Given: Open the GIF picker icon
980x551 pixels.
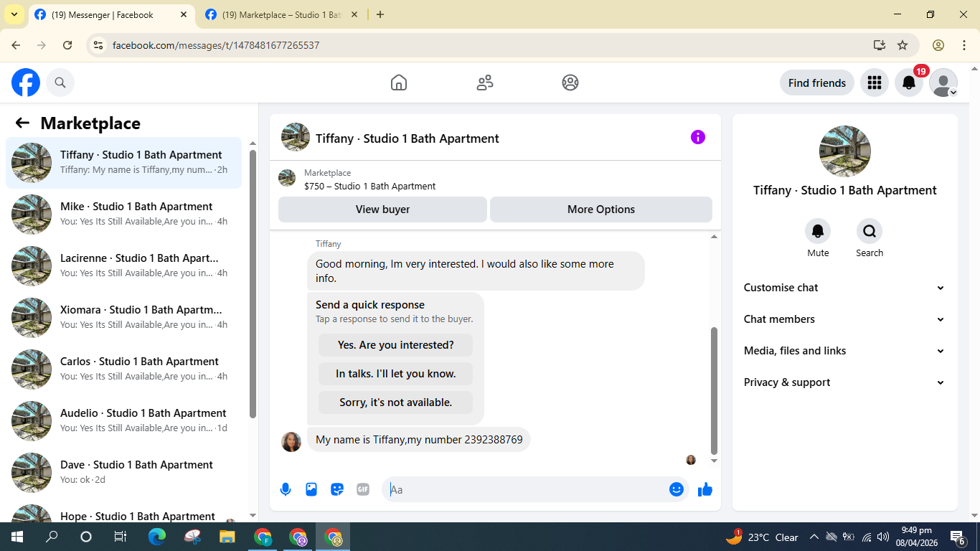Looking at the screenshot, I should 363,489.
